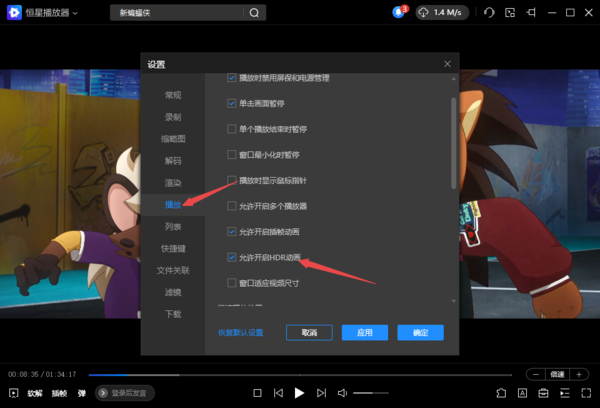
Task: Select the 常规 settings tab
Action: click(173, 95)
